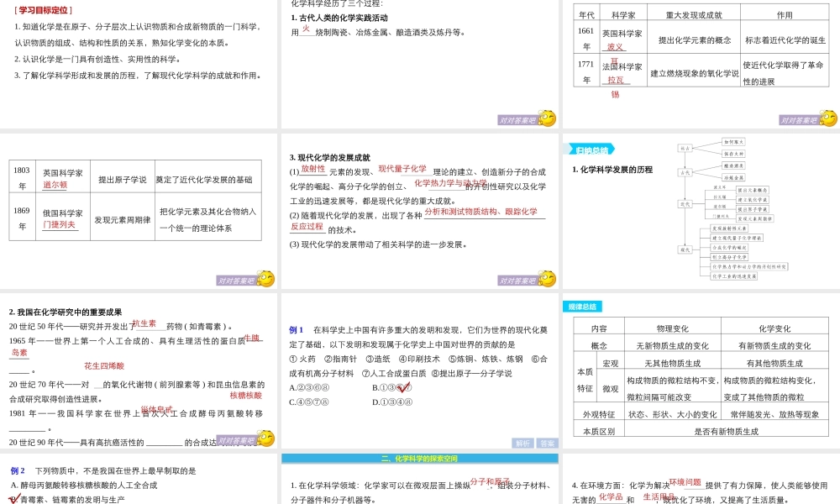Open the 化学科学发展的历程 diagram slide

(x=701, y=211)
